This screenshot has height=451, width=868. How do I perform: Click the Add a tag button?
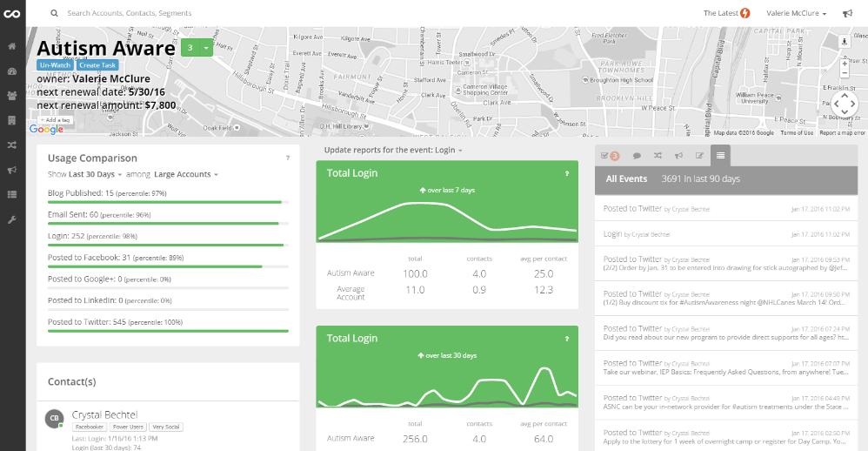click(x=55, y=119)
